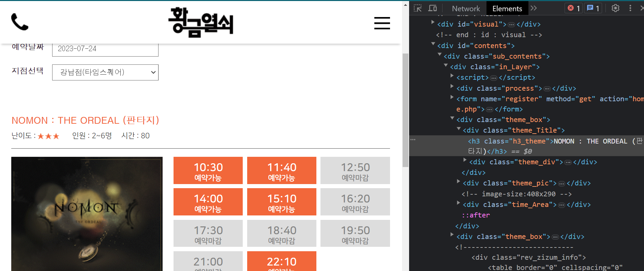Screen dimensions: 644x271
Task: Click the visual div ellipsis badge
Action: coord(511,25)
